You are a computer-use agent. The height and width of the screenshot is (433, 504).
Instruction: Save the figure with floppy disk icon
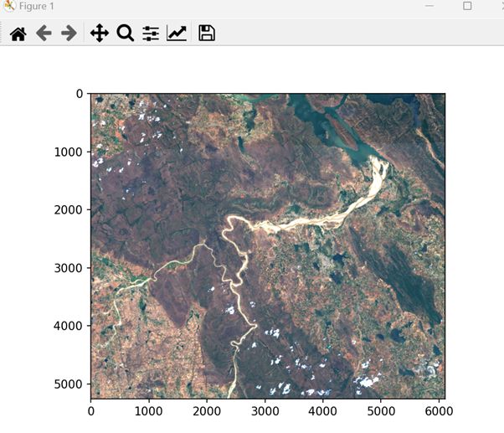pos(206,34)
